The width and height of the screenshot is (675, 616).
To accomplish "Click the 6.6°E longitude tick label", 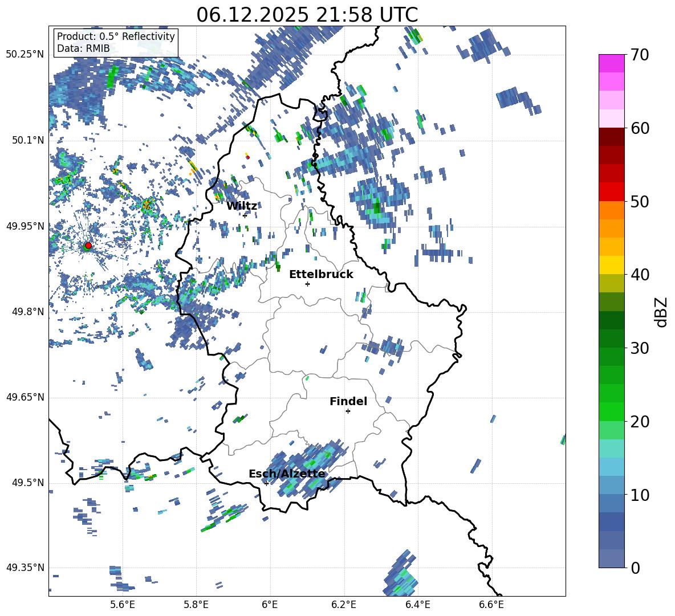I will 491,605.
